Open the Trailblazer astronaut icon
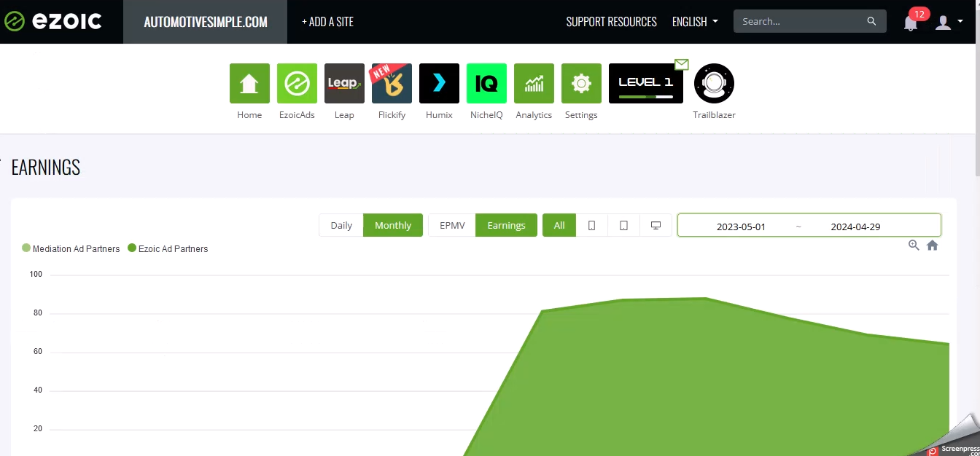Screen dimensions: 980x456 (714, 83)
